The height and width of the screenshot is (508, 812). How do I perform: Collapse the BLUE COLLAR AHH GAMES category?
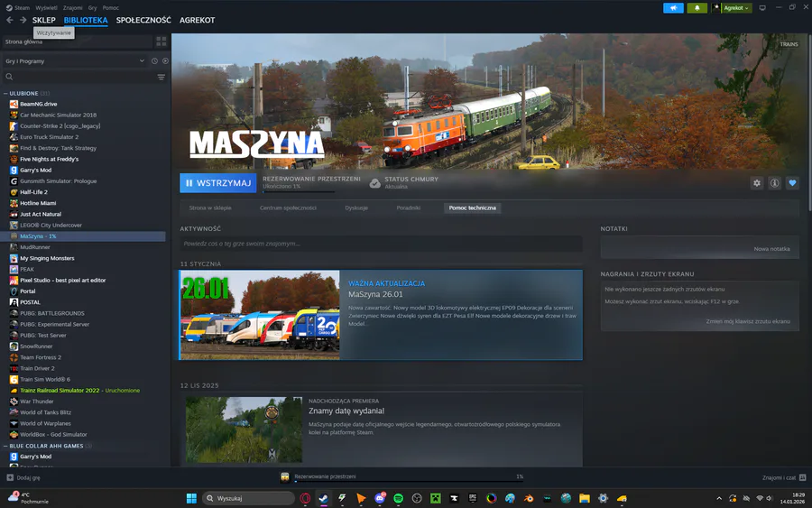tap(5, 446)
